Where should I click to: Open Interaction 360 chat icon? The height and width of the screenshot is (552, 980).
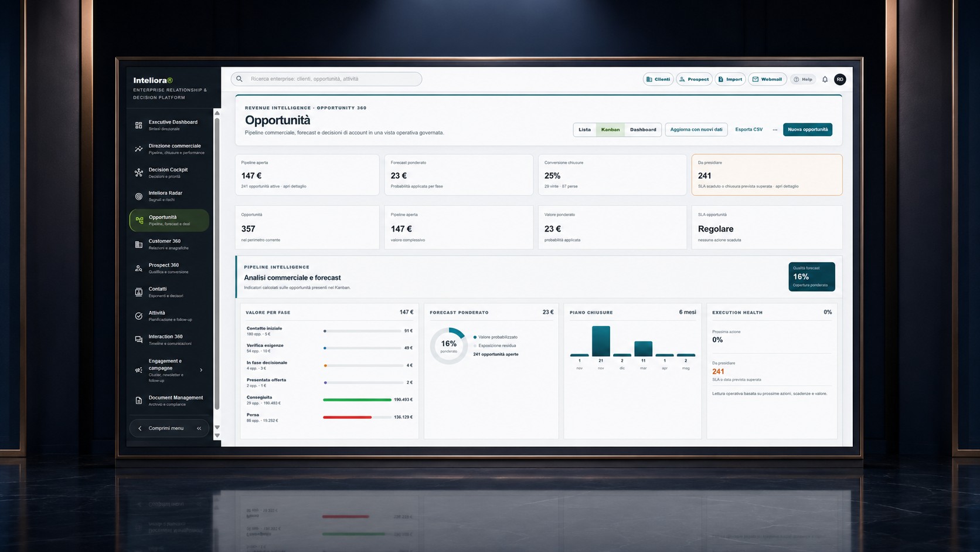tap(139, 340)
